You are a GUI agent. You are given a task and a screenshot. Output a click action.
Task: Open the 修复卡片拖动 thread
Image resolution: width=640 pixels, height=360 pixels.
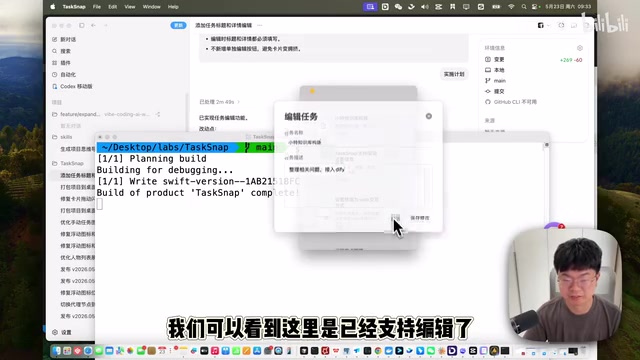coord(78,199)
